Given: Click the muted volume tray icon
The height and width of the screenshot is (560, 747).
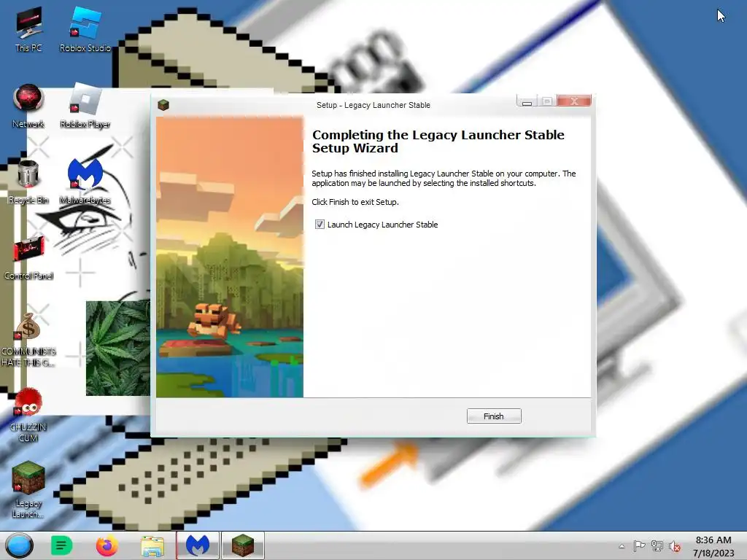Looking at the screenshot, I should 675,546.
